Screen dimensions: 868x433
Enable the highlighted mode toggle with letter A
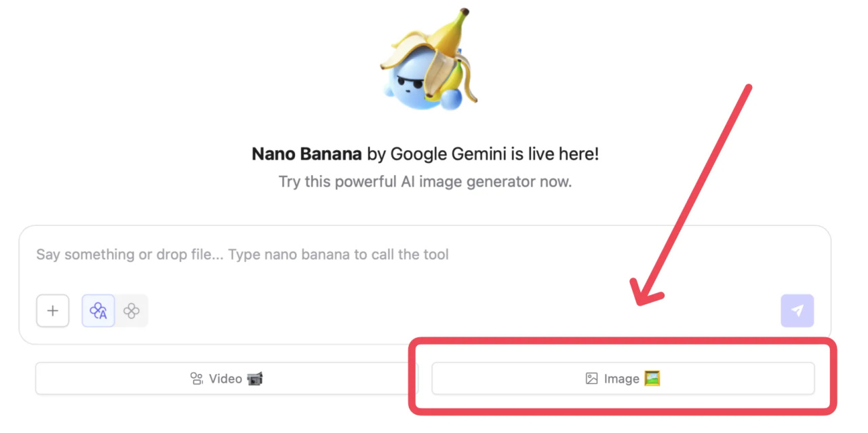[x=98, y=311]
